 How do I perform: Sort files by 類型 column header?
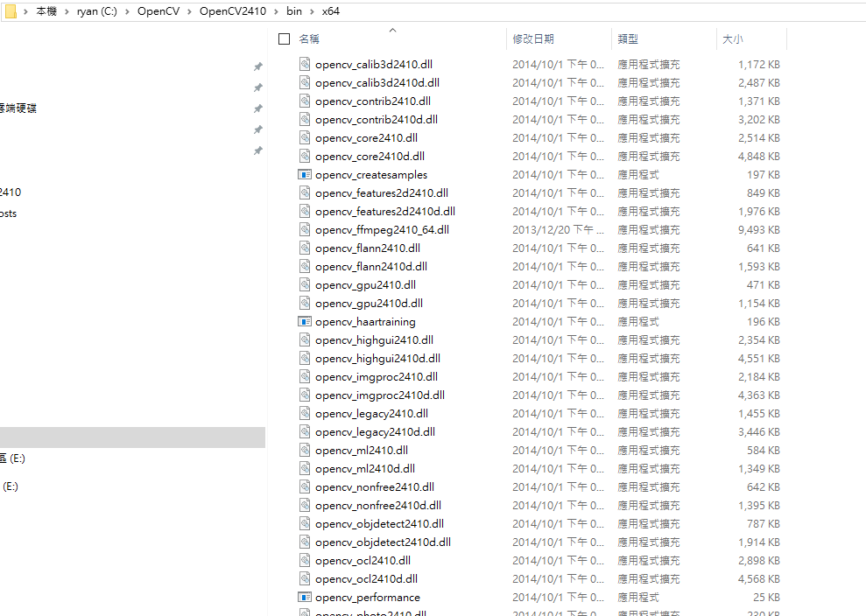(x=628, y=38)
